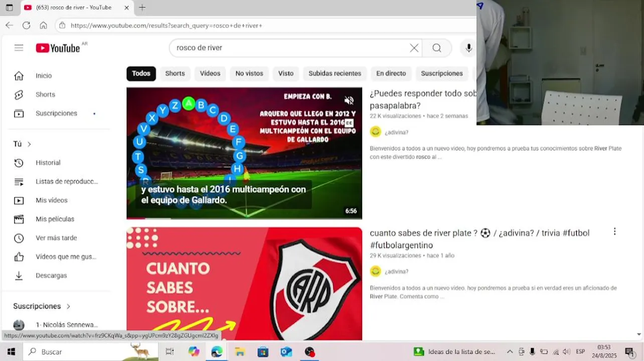Click the YouTube logo

tap(58, 48)
